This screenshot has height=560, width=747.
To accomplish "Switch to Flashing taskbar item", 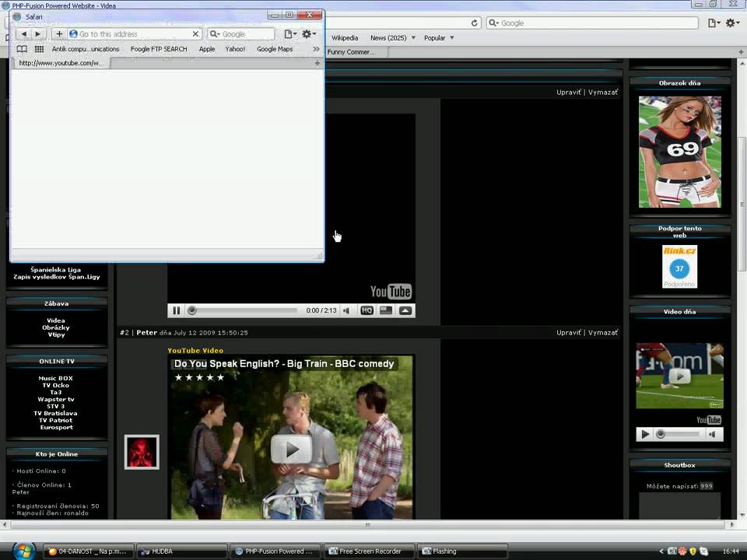I will pos(462,551).
